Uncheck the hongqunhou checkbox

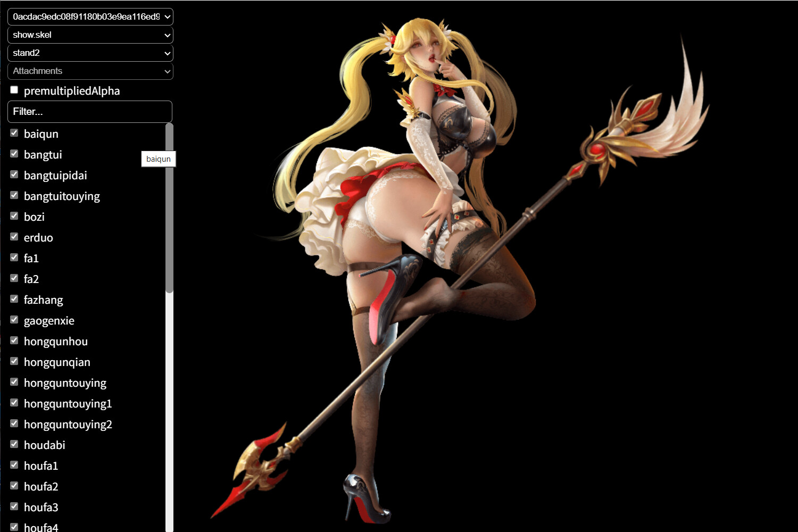coord(14,340)
